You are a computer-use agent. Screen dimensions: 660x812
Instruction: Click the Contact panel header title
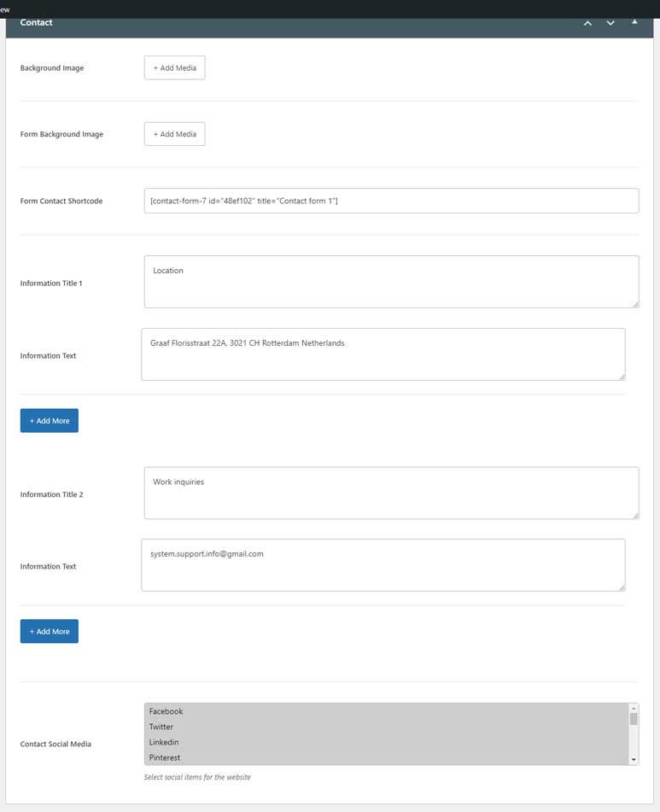36,22
